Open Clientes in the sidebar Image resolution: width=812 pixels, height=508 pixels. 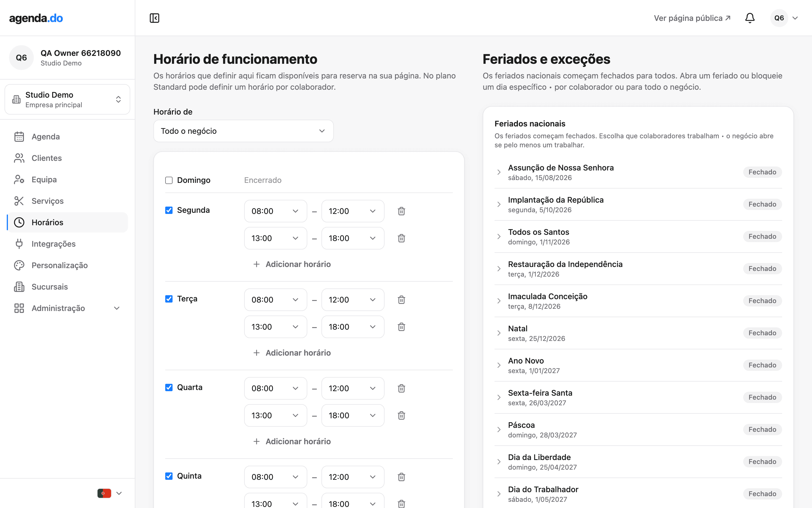[x=67, y=158]
